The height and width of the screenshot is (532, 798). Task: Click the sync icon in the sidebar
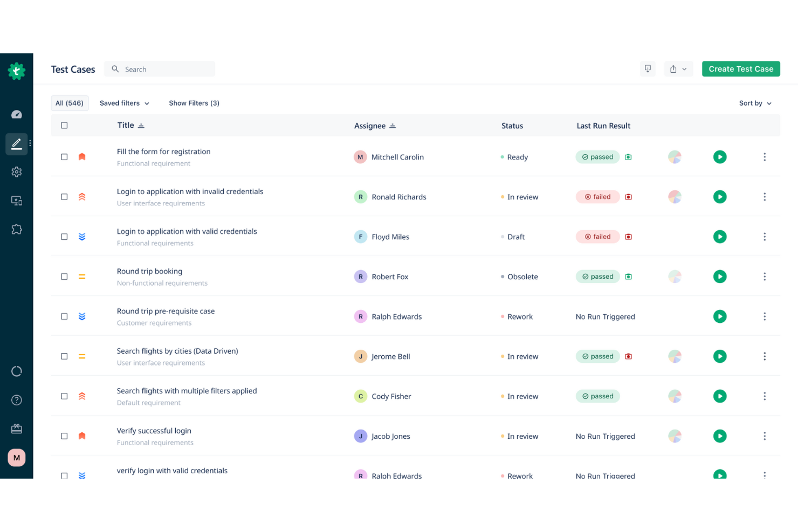pos(17,371)
